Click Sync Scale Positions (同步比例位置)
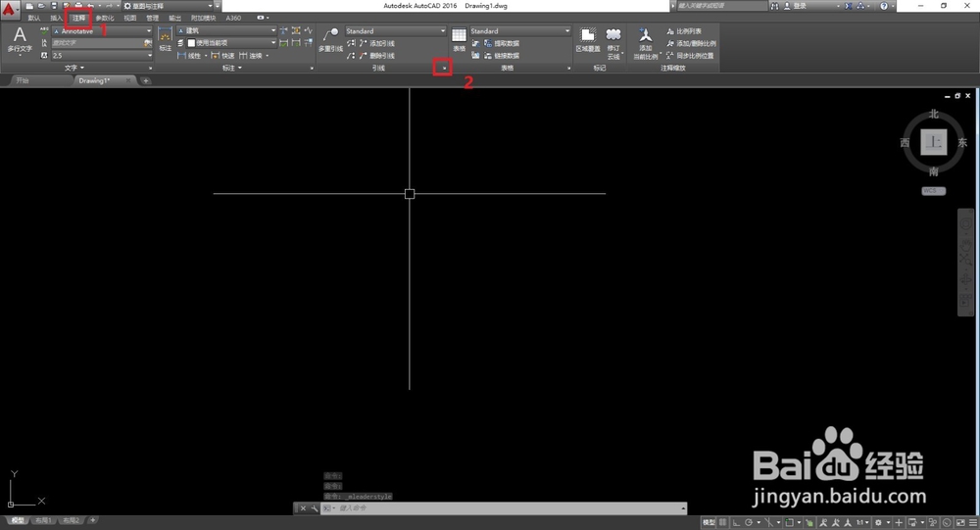Viewport: 980px width, 530px height. 690,56
